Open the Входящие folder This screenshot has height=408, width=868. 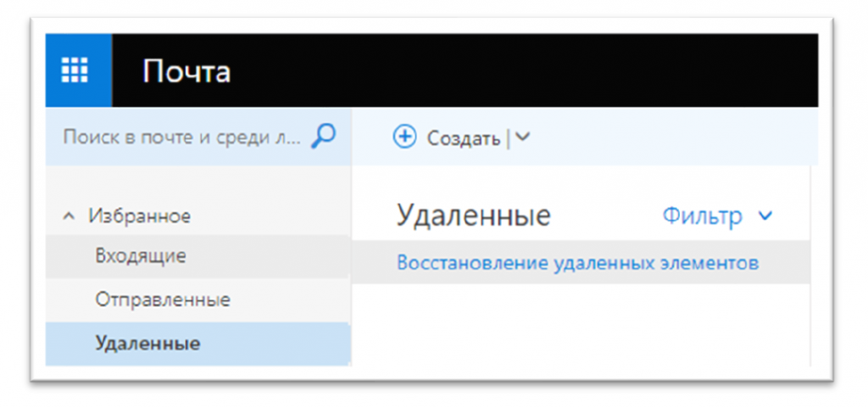(141, 255)
